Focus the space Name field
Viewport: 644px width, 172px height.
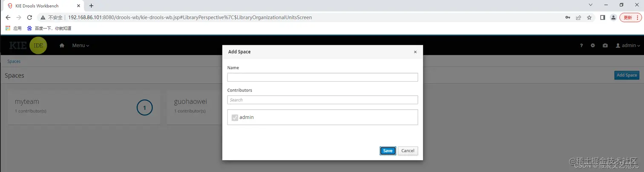click(x=322, y=77)
